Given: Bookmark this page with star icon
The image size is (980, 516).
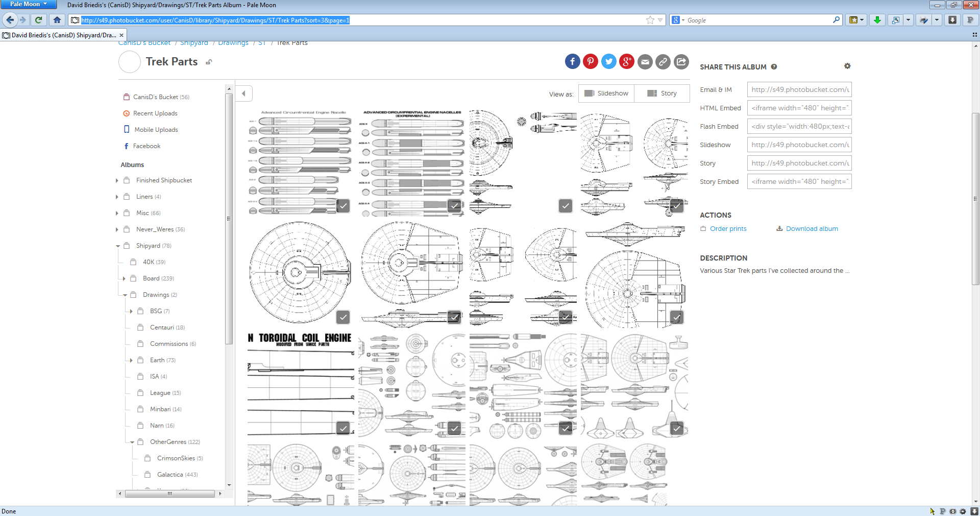Looking at the screenshot, I should [x=650, y=20].
